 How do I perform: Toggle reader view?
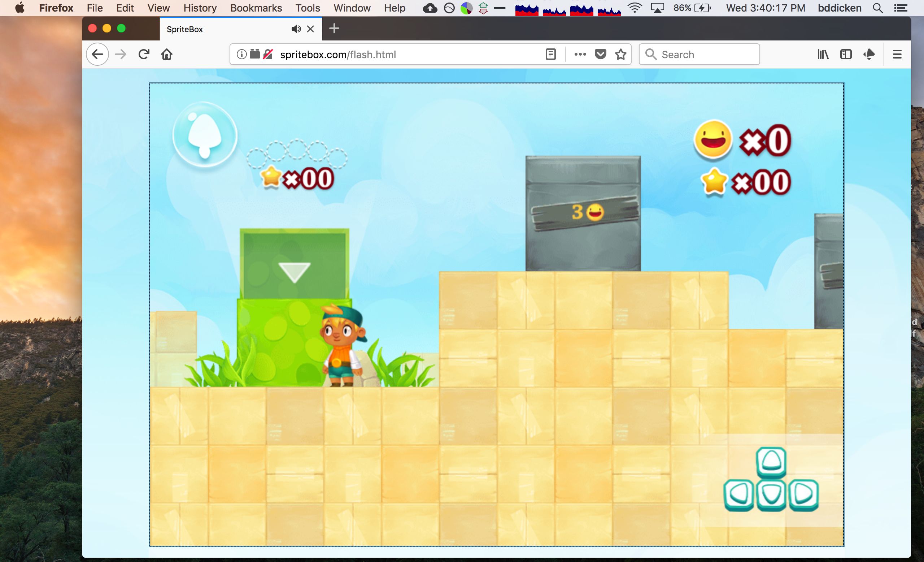pyautogui.click(x=550, y=55)
